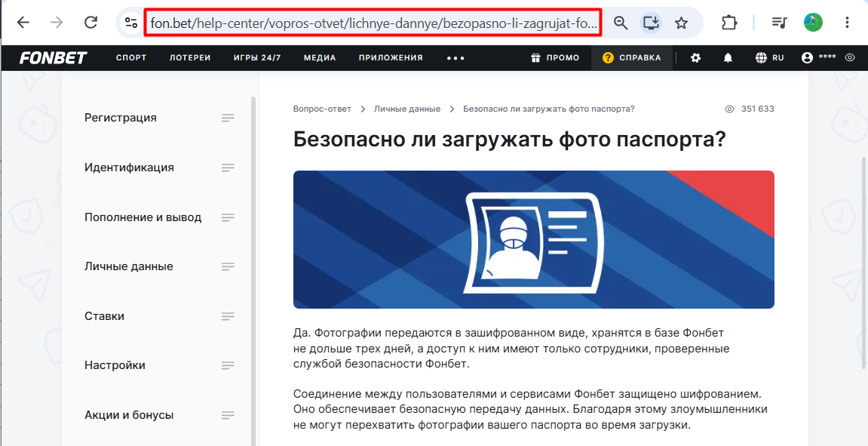868x446 pixels.
Task: Open site settings gear icon
Action: coord(696,57)
